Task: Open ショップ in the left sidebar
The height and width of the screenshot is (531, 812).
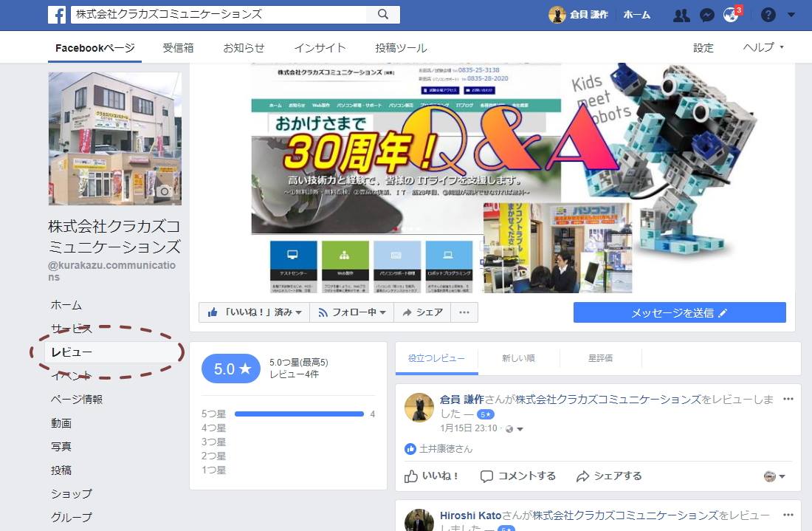Action: (72, 493)
